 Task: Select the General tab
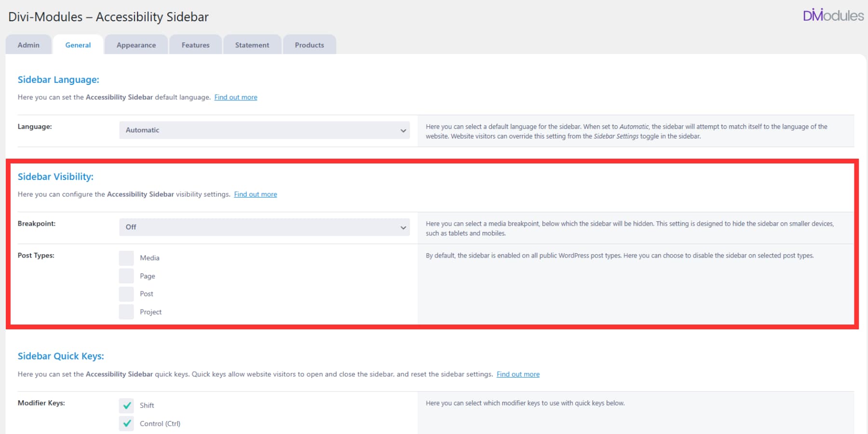tap(78, 44)
